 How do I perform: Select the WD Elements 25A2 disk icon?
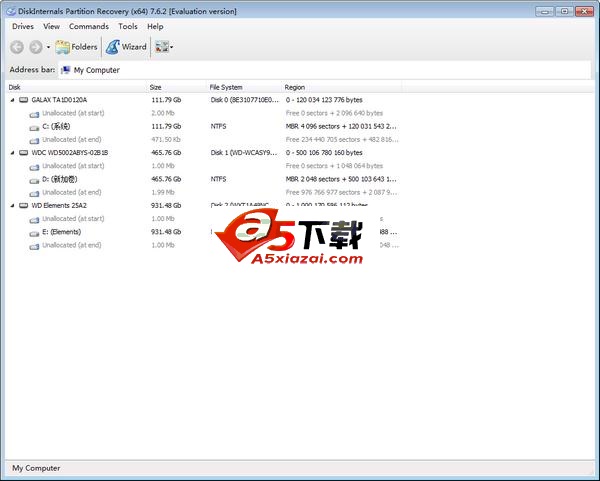(24, 205)
